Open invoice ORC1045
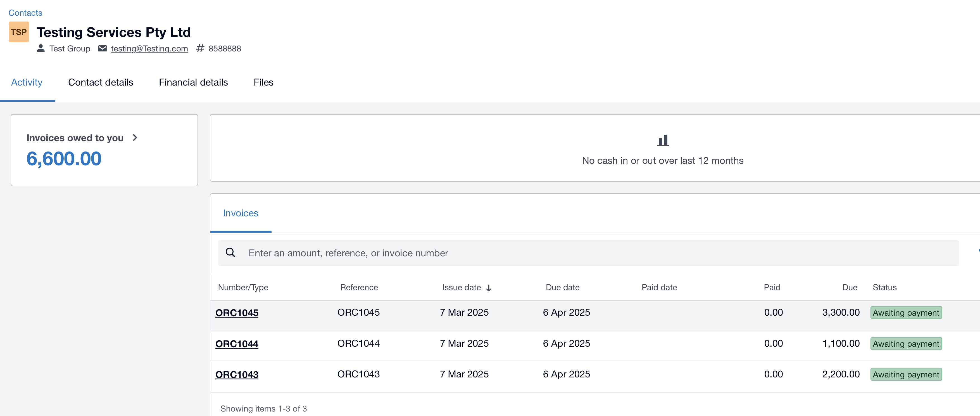The image size is (980, 416). pyautogui.click(x=237, y=313)
